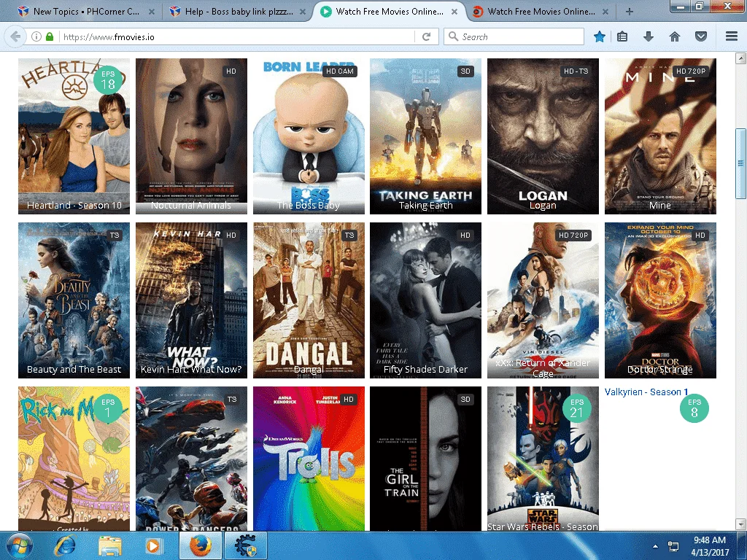
Task: Click the EPS 18 badge on Heartland
Action: click(x=108, y=80)
